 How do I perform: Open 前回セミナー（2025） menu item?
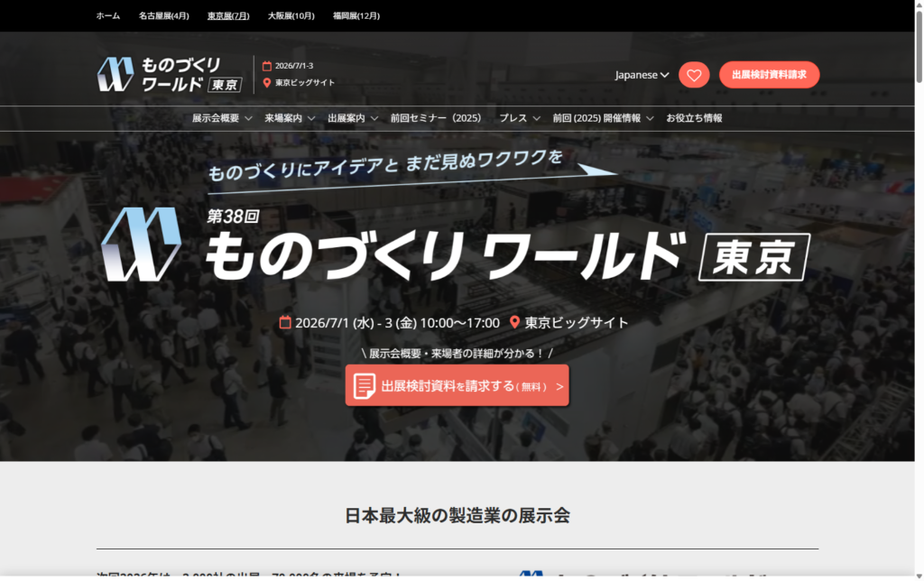point(436,118)
